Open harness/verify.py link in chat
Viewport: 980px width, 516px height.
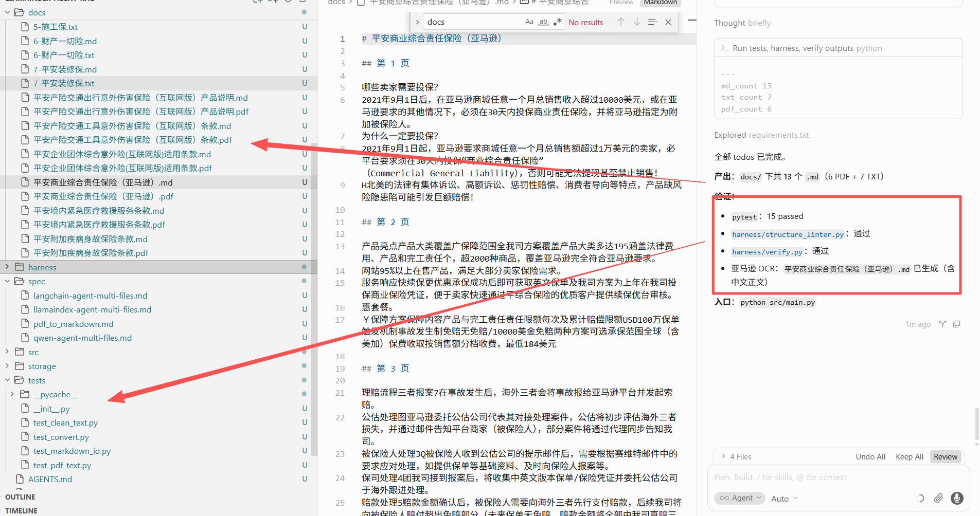click(767, 252)
